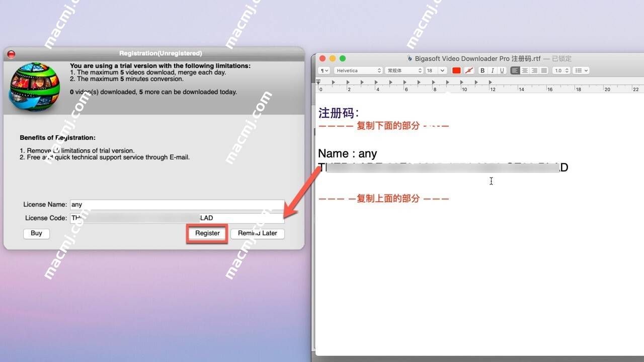Click the license code line ending in D
The height and width of the screenshot is (362, 644).
point(443,167)
